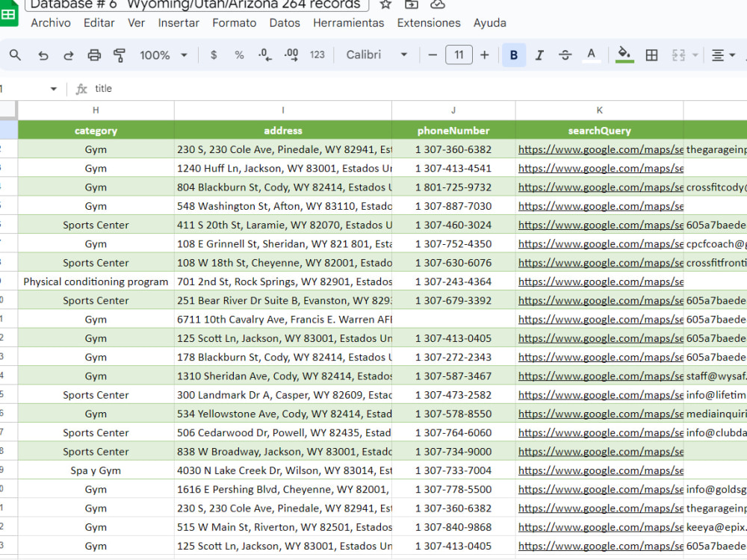Select the phoneNumber header cell
747x560 pixels.
(x=453, y=131)
